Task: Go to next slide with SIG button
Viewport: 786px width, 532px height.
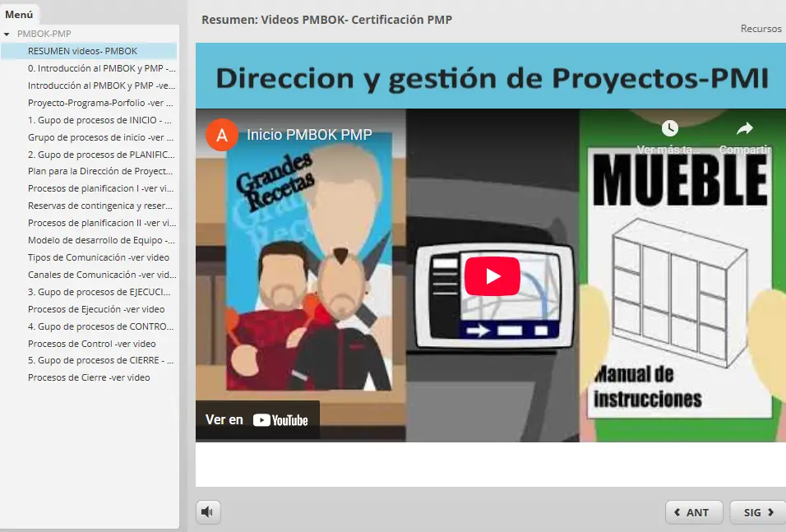Action: pyautogui.click(x=757, y=512)
